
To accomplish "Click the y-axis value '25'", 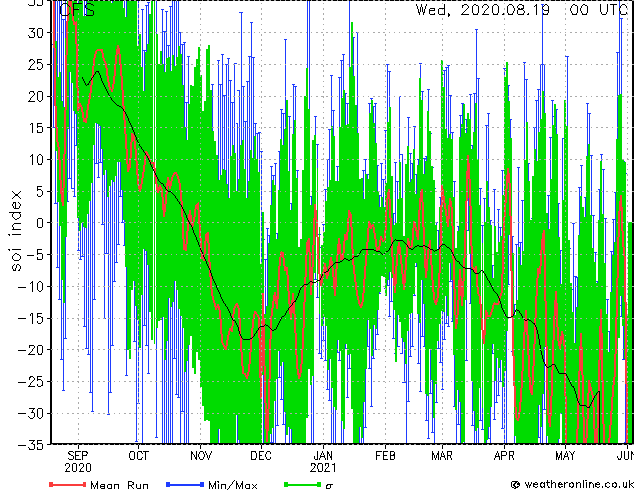I will tap(35, 64).
